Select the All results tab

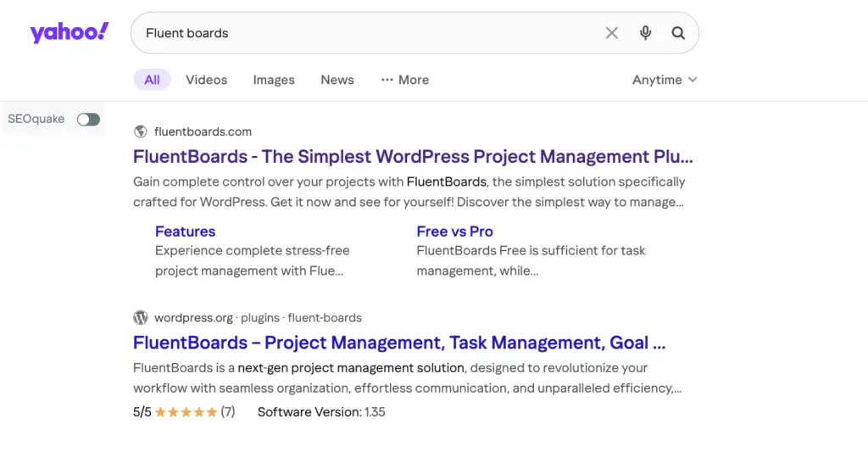point(153,80)
